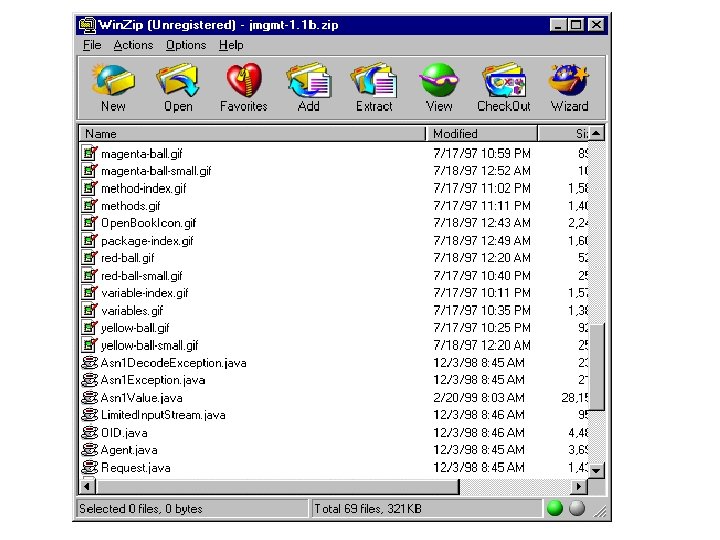The width and height of the screenshot is (720, 540).
Task: Click the CheckOut toolbar icon
Action: coord(504,80)
